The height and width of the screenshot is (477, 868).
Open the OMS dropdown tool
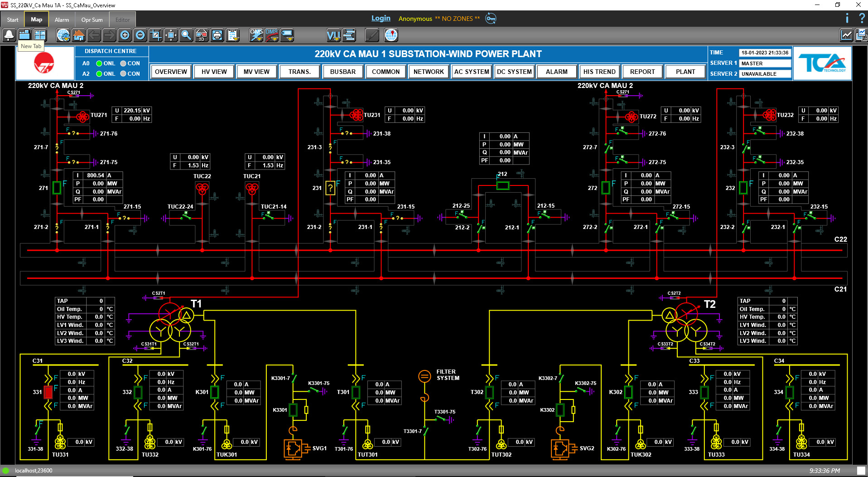(256, 35)
